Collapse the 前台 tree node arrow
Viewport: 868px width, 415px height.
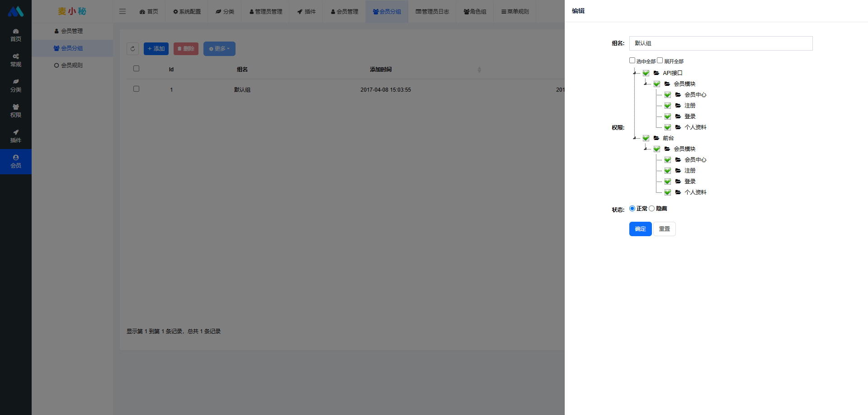[x=635, y=138]
